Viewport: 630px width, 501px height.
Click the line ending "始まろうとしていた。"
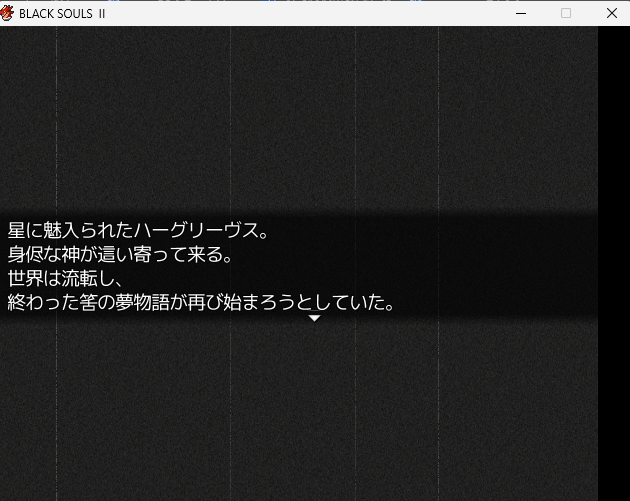pyautogui.click(x=201, y=302)
